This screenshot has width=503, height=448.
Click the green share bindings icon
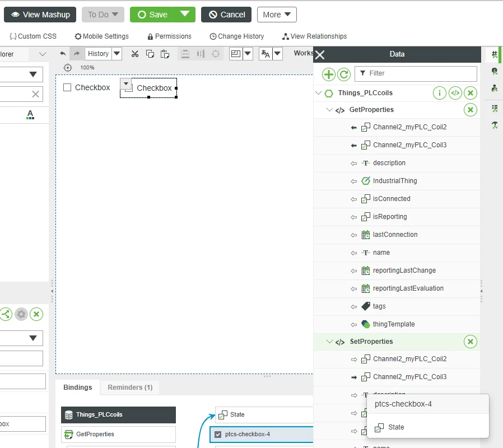click(x=6, y=314)
